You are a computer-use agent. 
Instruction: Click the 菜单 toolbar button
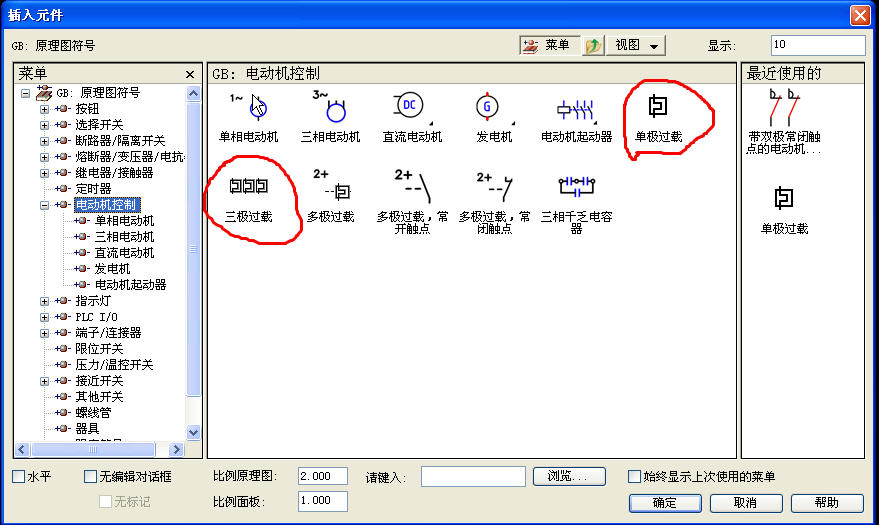click(548, 45)
